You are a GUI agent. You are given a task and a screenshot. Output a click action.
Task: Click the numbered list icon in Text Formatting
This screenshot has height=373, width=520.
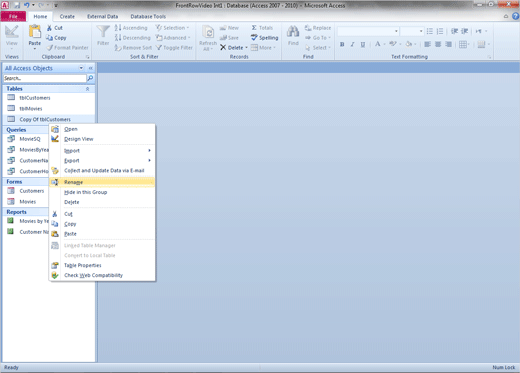point(440,31)
